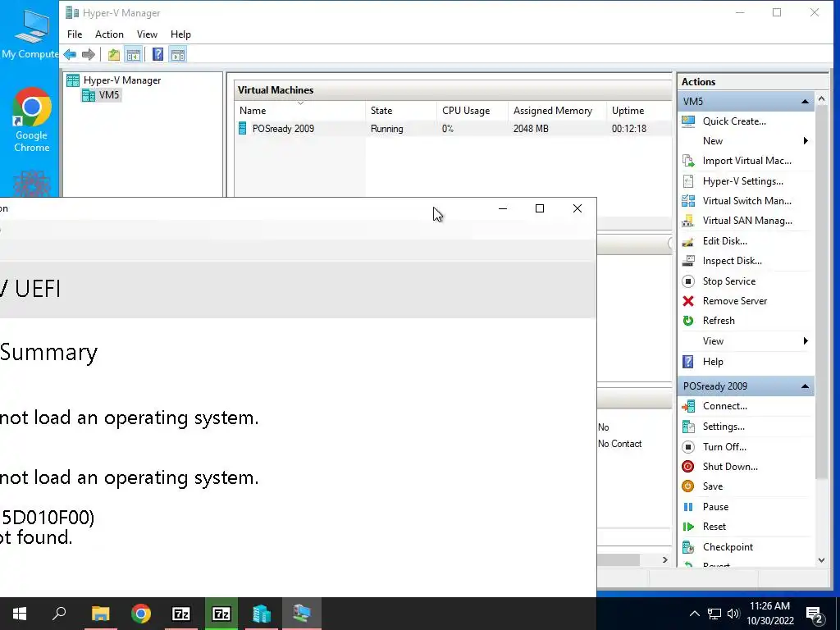Image resolution: width=840 pixels, height=630 pixels.
Task: Click Shut Down action for VM
Action: tap(729, 467)
